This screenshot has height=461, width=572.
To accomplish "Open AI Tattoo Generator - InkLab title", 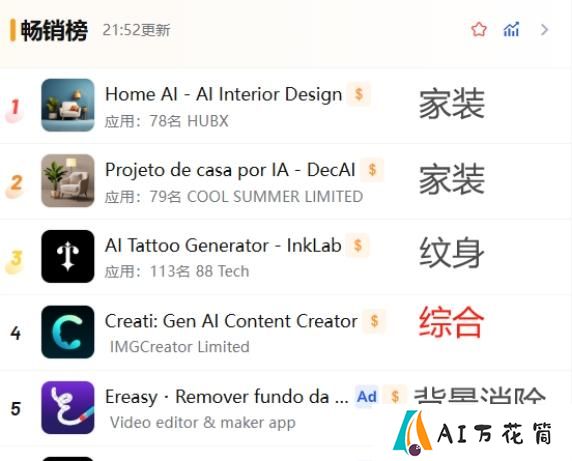I will pyautogui.click(x=223, y=245).
